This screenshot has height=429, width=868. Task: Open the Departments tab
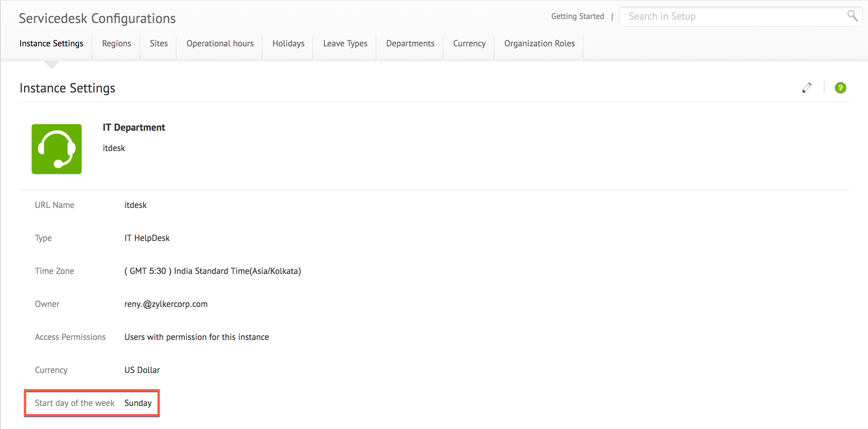pos(410,44)
